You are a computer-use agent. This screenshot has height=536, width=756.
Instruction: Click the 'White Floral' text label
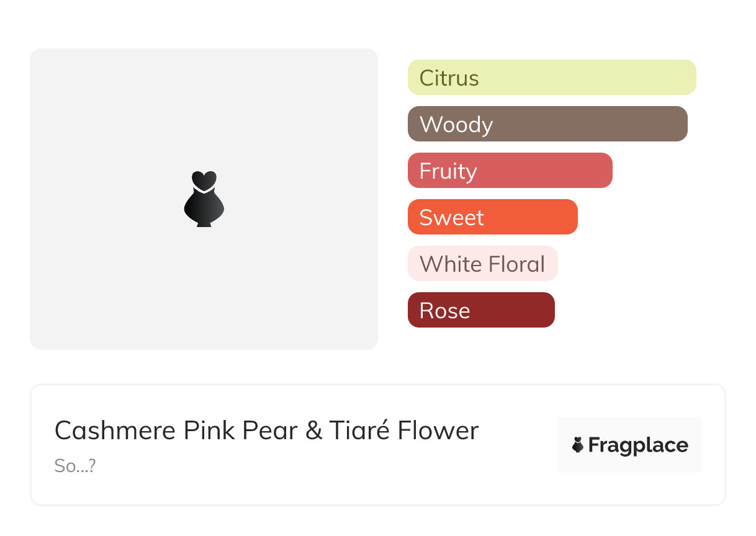pyautogui.click(x=482, y=264)
